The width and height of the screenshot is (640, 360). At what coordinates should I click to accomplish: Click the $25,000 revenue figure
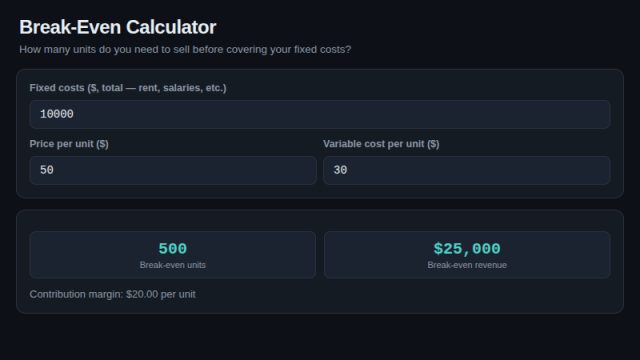tap(467, 249)
